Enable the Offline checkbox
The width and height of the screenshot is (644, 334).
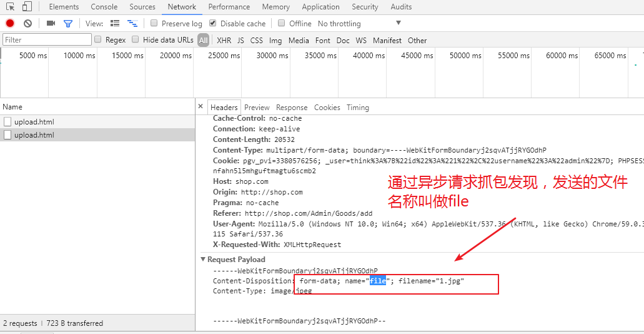(282, 23)
